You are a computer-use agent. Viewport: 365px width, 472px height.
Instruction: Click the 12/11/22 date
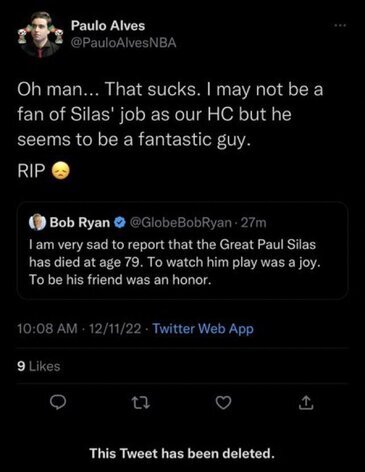coord(115,329)
